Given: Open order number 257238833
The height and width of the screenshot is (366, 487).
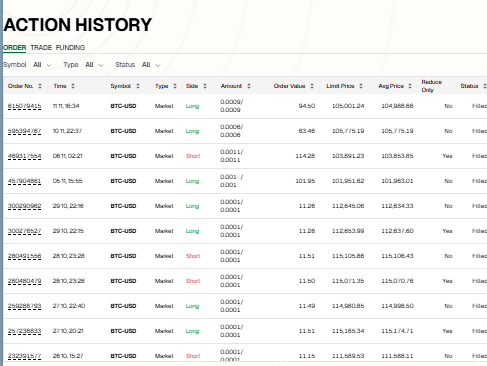Looking at the screenshot, I should point(24,331).
